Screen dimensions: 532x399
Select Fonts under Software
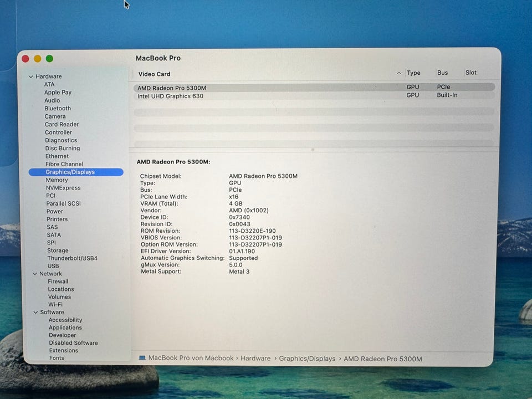tap(57, 358)
